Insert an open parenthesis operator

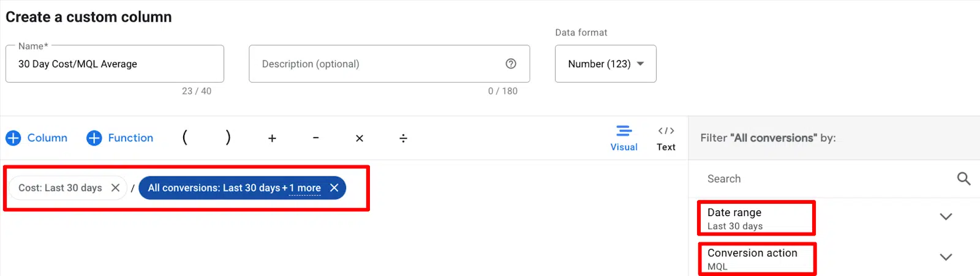point(184,138)
